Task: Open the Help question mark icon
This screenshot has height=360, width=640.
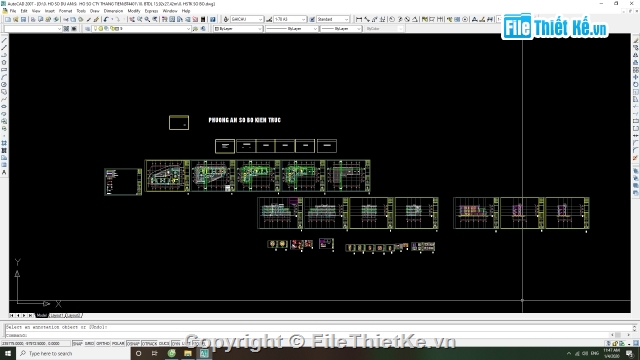Action: pos(213,19)
